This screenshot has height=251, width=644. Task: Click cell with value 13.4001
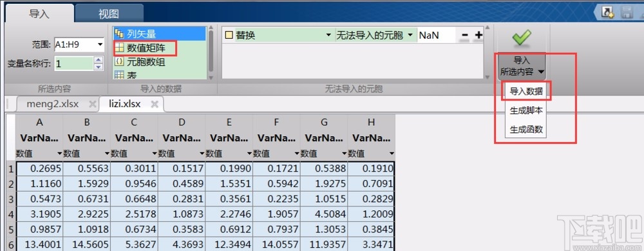click(x=39, y=245)
